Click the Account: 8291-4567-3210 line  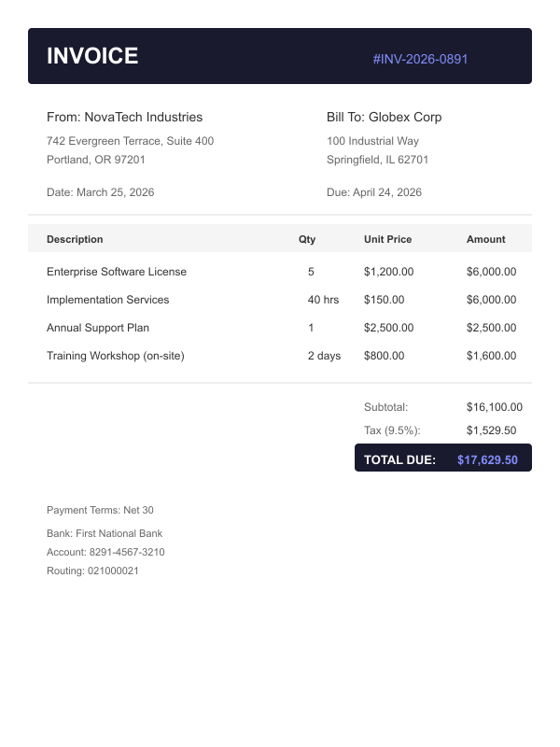click(x=105, y=552)
